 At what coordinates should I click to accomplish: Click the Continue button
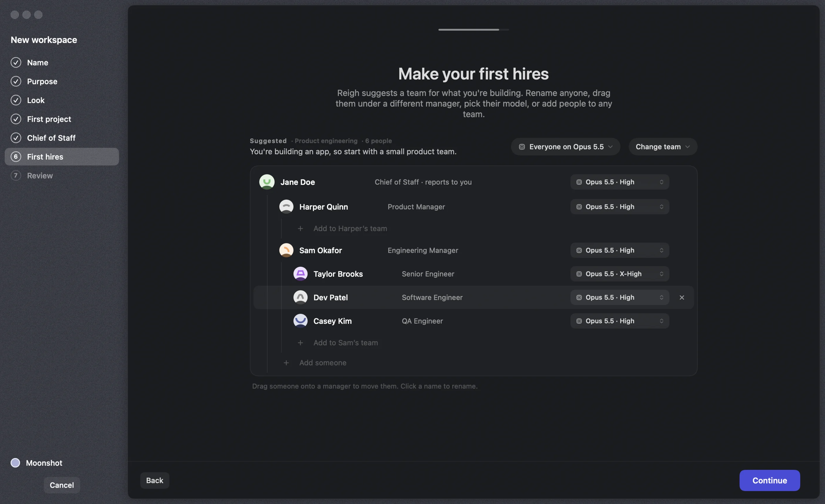point(770,480)
